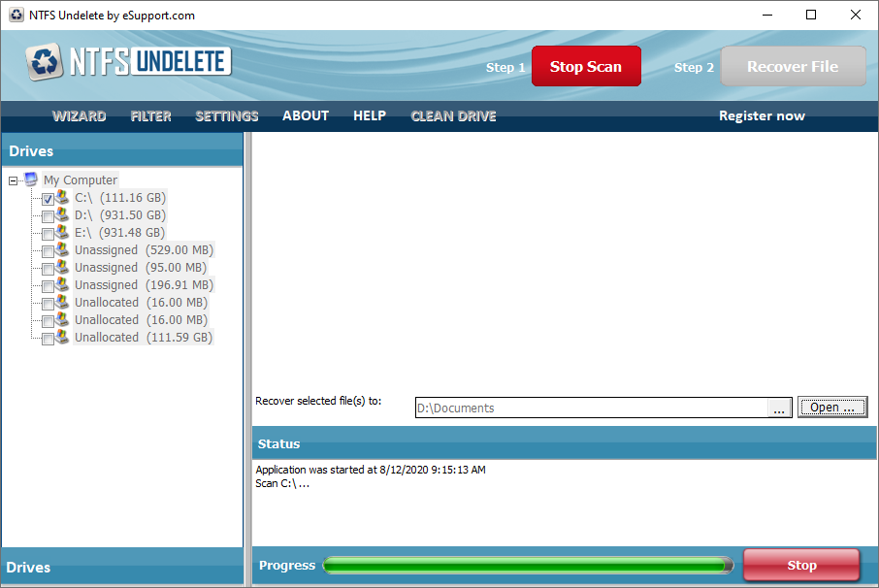Click the Open ... button

coord(832,407)
